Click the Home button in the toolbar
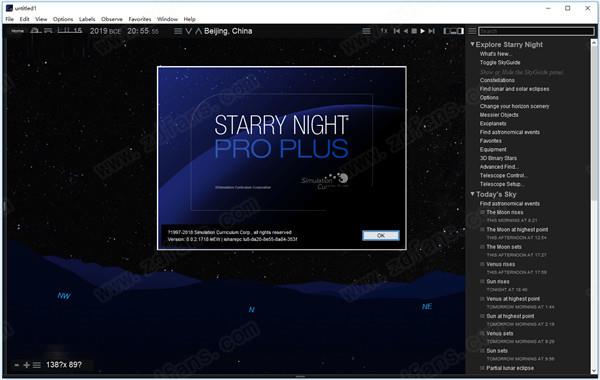The height and width of the screenshot is (380, 600). (17, 31)
